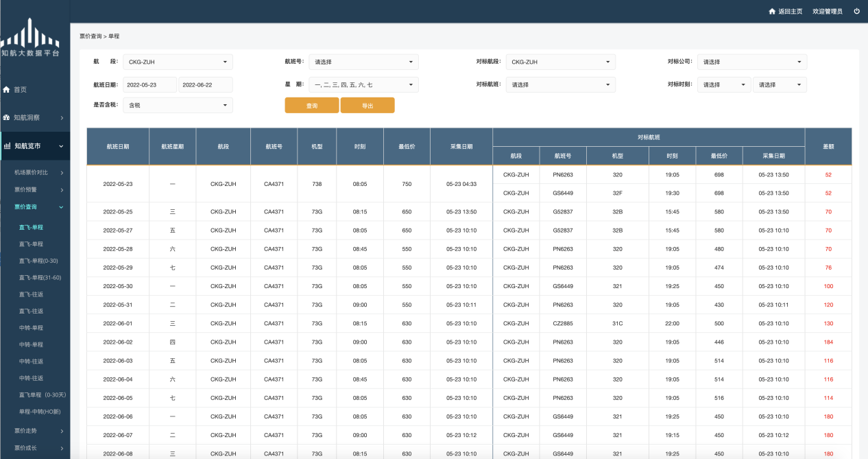Viewport: 868px width, 459px height.
Task: Open the 航班号 dropdown
Action: [363, 62]
